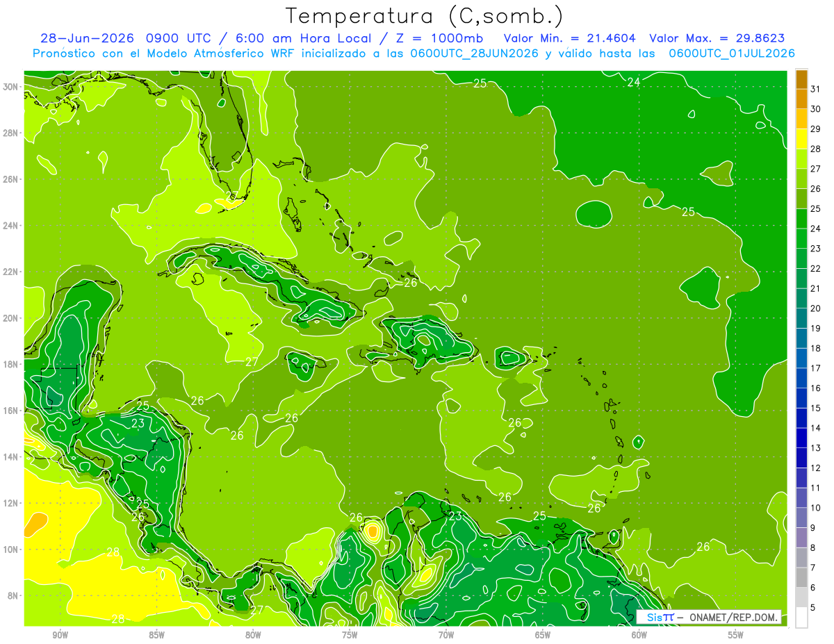Click the 9 label on the color scale

point(813,528)
